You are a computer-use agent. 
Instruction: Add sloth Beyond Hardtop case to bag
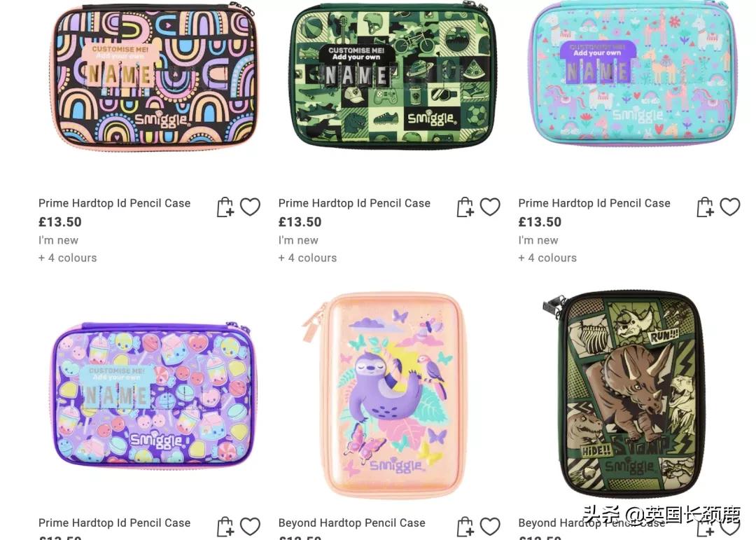point(465,527)
